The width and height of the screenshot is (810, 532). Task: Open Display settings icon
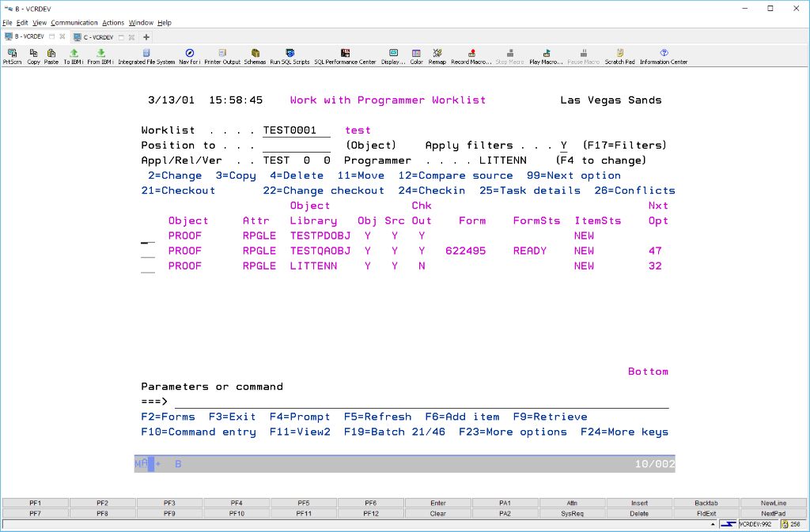(x=393, y=56)
